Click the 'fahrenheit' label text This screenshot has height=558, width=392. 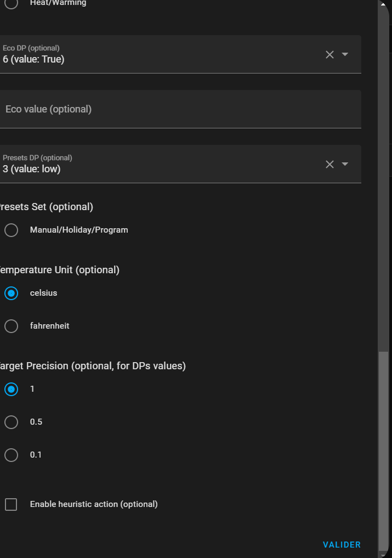(49, 326)
